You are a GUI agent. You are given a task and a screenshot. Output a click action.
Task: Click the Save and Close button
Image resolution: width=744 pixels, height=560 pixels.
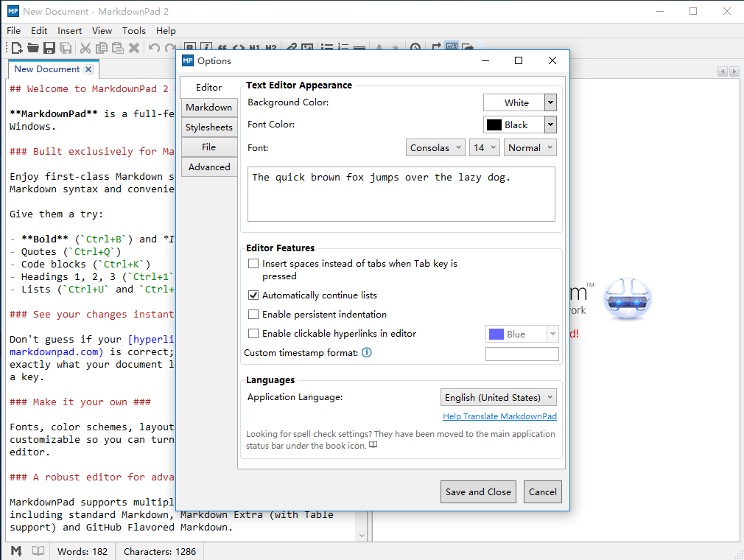click(478, 492)
